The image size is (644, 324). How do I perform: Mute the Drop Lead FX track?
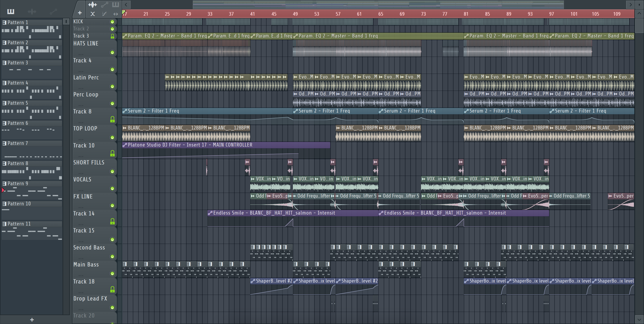click(x=112, y=308)
